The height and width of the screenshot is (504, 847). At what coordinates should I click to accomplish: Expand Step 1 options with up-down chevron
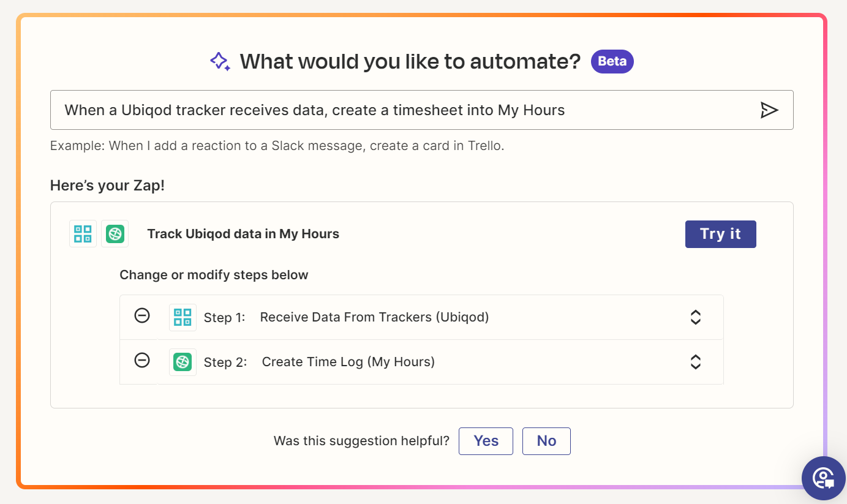coord(695,317)
